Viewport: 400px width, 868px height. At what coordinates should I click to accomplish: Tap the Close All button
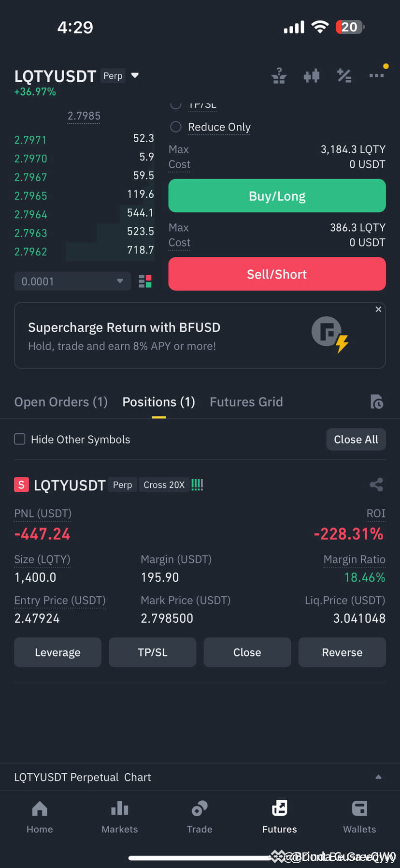coord(356,440)
